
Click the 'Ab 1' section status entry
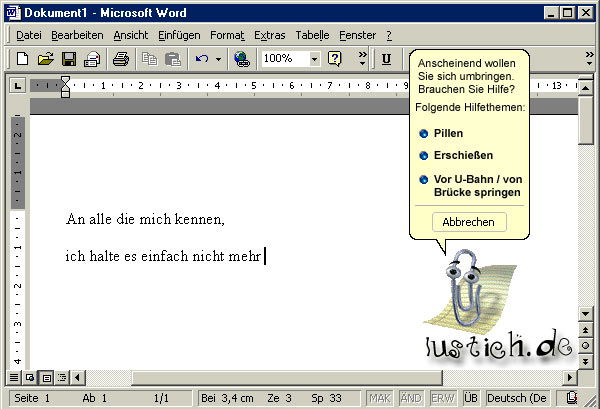tap(95, 398)
